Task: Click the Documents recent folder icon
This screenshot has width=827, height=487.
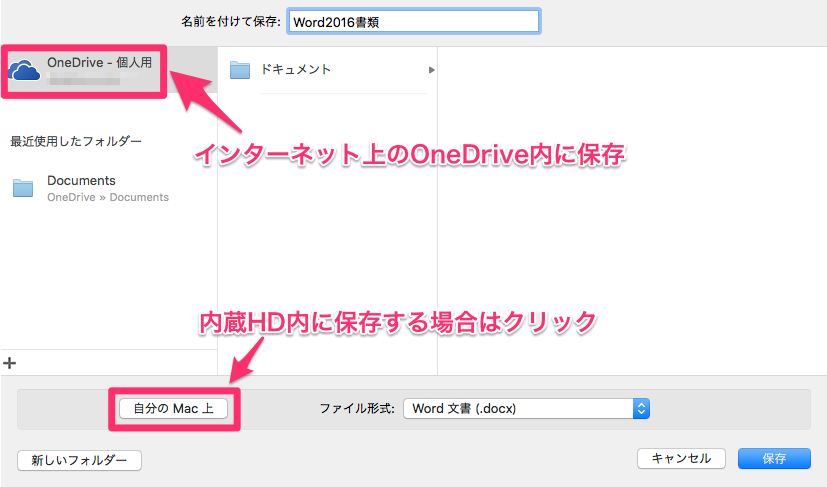Action: [23, 188]
